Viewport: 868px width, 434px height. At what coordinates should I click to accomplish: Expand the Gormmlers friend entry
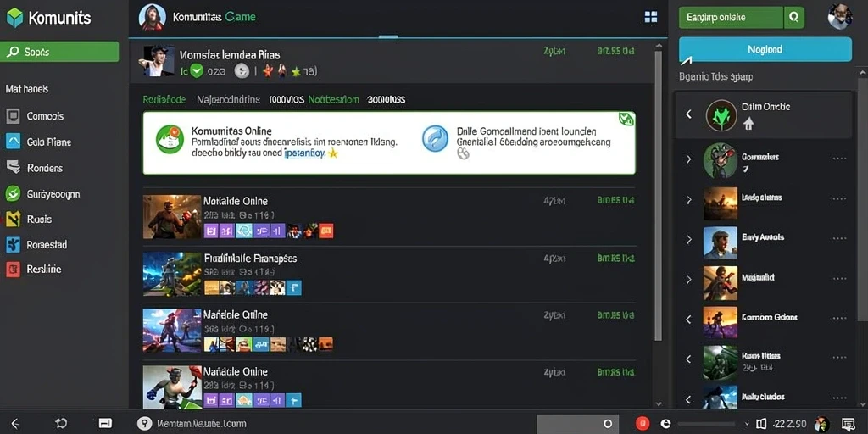coord(688,159)
